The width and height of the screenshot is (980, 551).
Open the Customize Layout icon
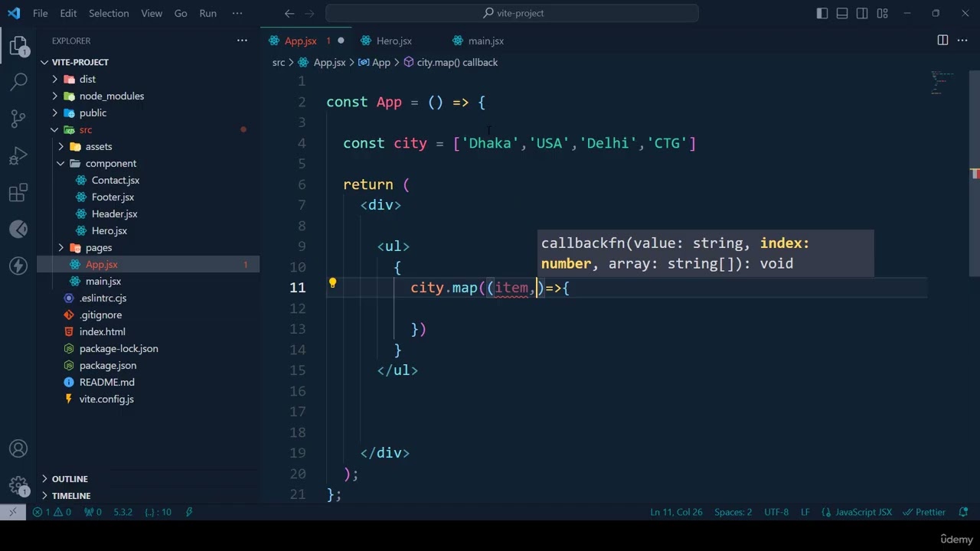pyautogui.click(x=882, y=13)
